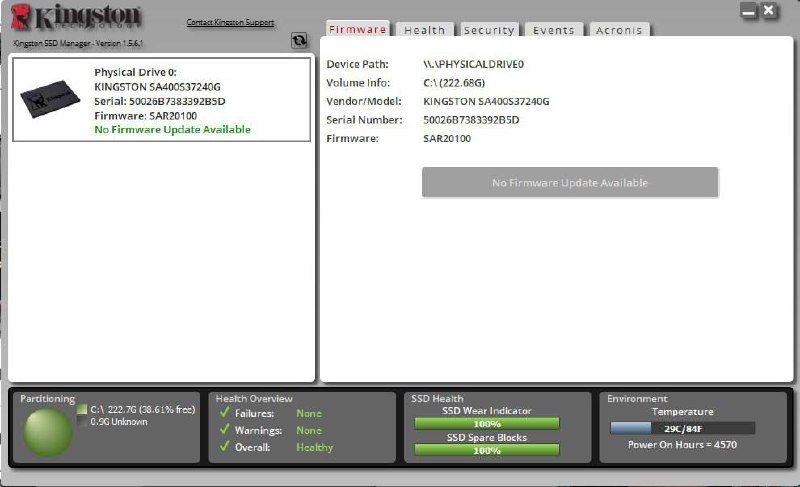This screenshot has width=800, height=487.
Task: Open the Security tab
Action: click(x=489, y=30)
